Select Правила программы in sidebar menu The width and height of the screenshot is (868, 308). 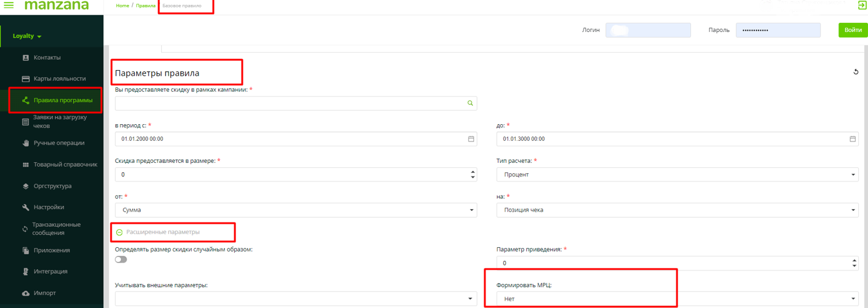pyautogui.click(x=63, y=100)
